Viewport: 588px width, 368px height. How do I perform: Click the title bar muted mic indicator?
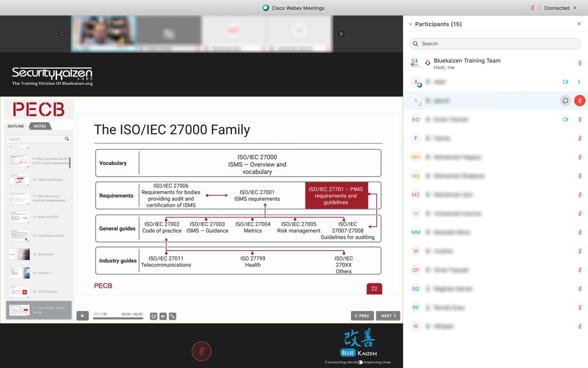click(533, 8)
